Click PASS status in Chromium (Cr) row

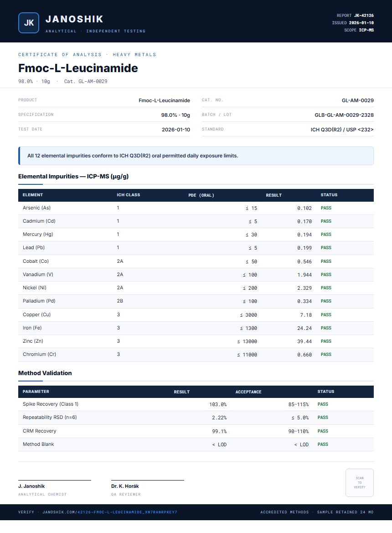[326, 354]
